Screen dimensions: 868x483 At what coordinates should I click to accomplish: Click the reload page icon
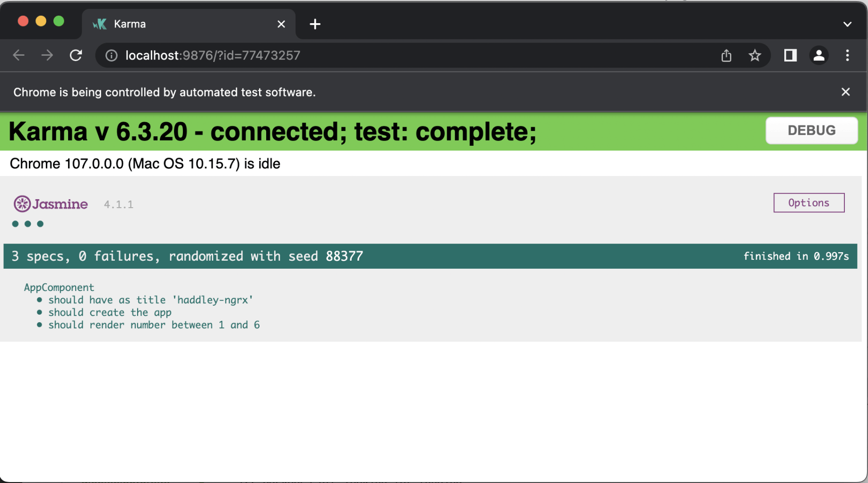76,55
